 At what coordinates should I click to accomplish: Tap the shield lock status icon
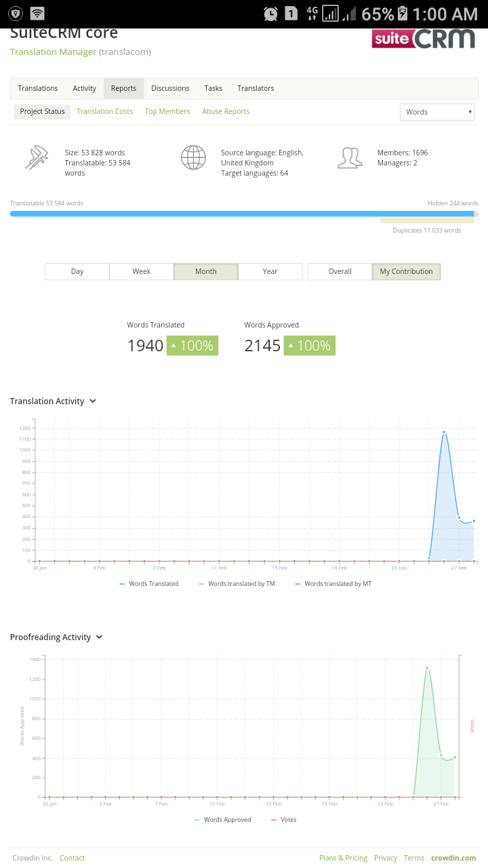coord(15,14)
